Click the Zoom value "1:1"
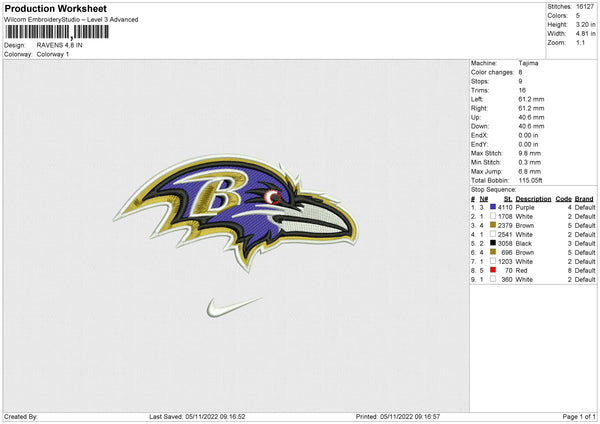Viewport: 600px width, 424px height. [580, 43]
